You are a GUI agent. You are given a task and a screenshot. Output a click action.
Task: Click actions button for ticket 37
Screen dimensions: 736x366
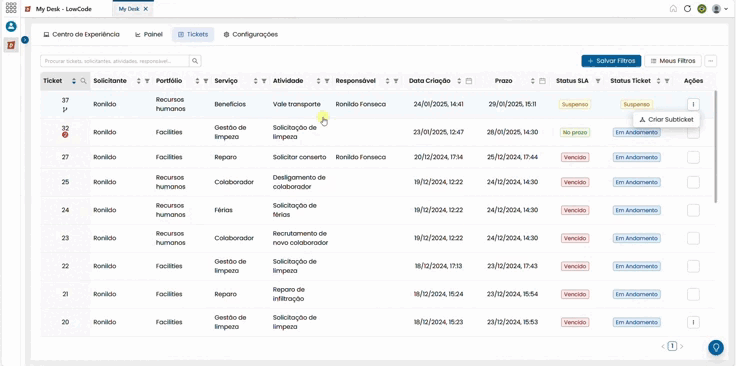point(693,104)
